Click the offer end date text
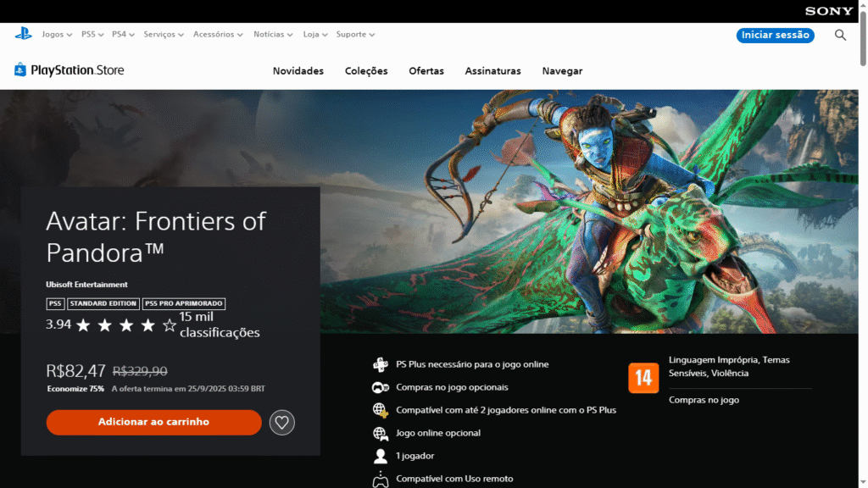Image resolution: width=868 pixels, height=488 pixels. tap(188, 389)
